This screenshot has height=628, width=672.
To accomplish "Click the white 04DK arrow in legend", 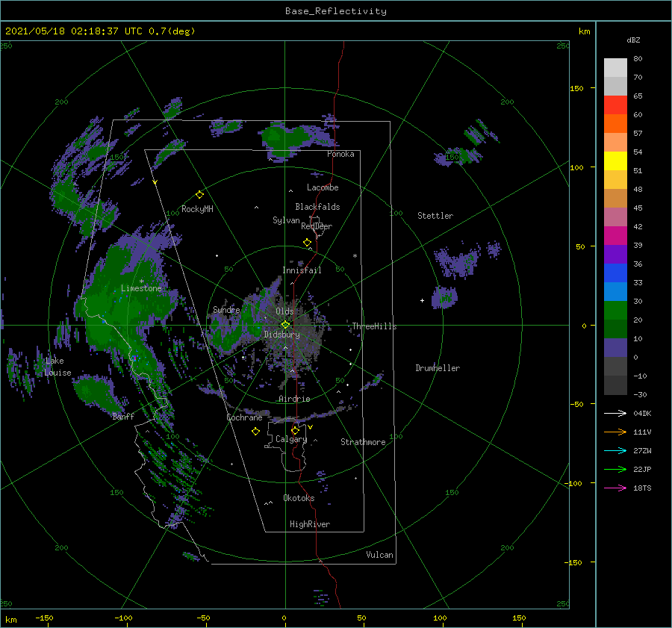I will [615, 413].
